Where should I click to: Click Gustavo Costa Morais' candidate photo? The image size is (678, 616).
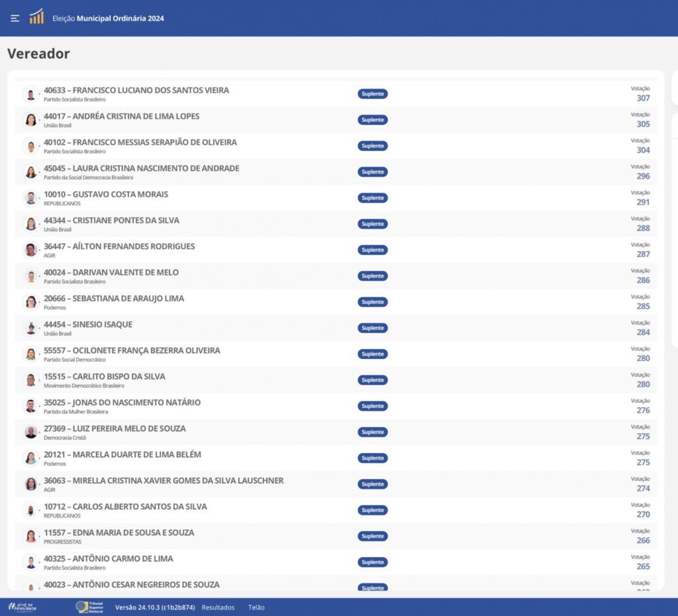pyautogui.click(x=30, y=198)
